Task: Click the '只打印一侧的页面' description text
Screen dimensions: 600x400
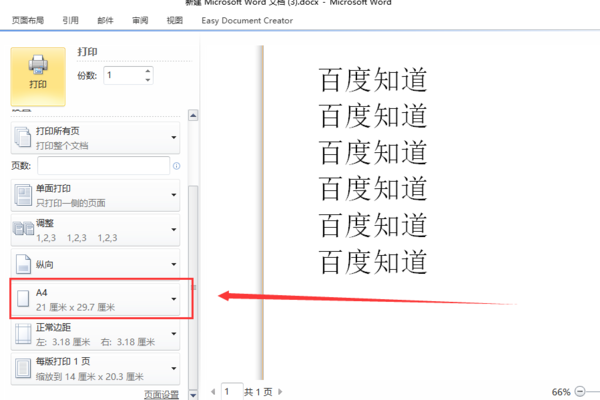Action: [x=70, y=203]
